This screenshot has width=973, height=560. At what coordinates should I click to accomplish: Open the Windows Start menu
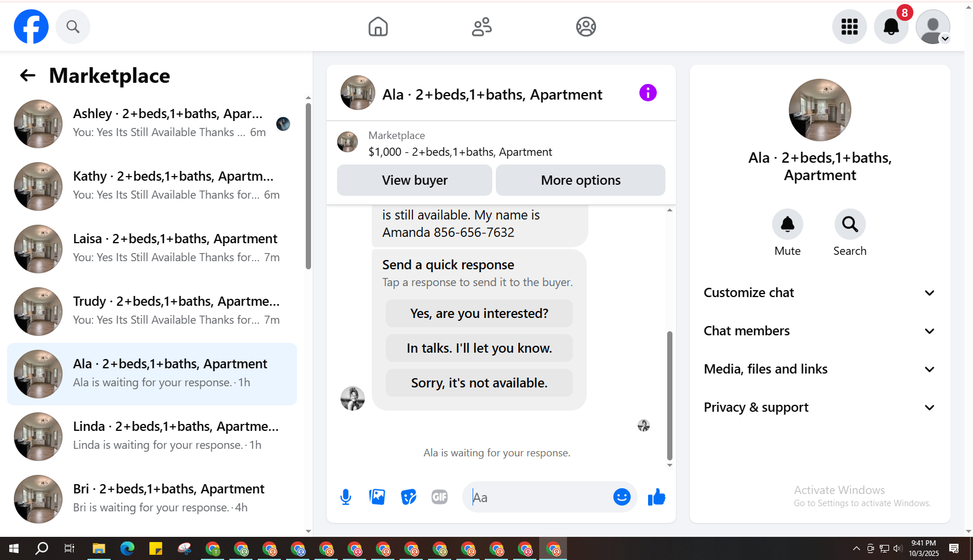coord(14,548)
